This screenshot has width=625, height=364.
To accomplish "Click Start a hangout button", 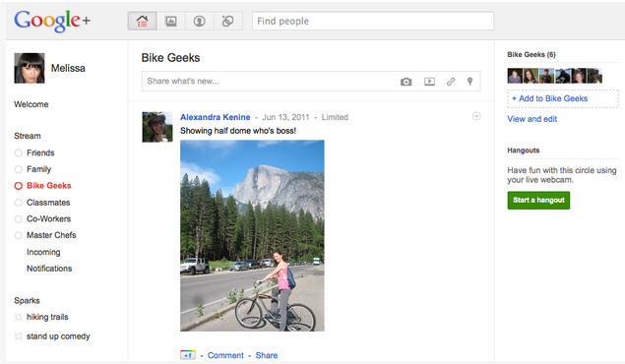I will (538, 200).
